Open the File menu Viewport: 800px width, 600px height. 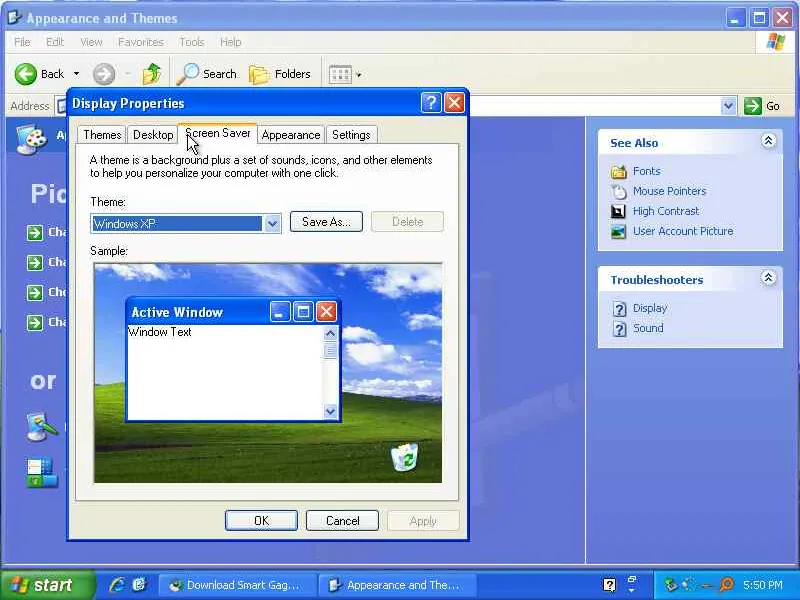22,42
